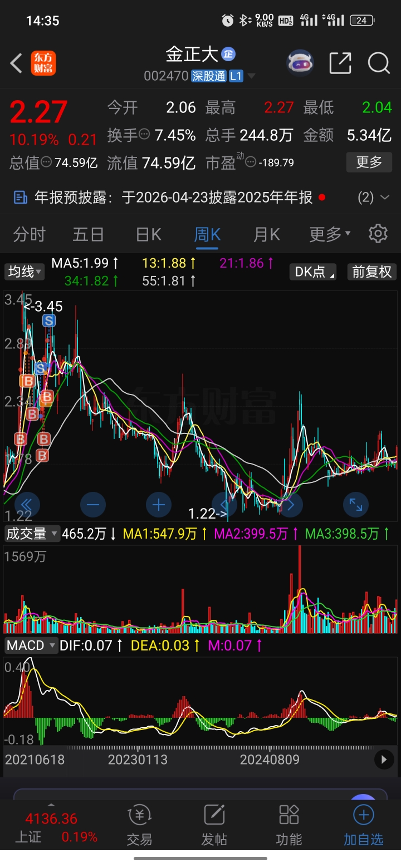This screenshot has width=401, height=868.
Task: Expand the chart to full screen
Action: pos(355,505)
